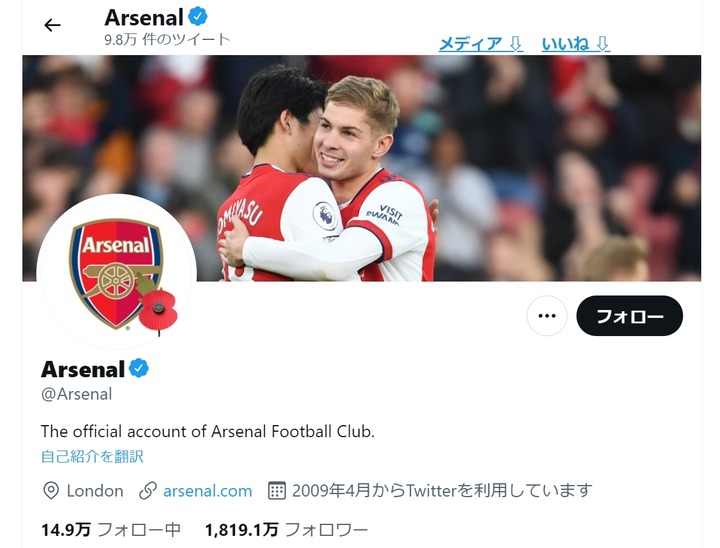The width and height of the screenshot is (720, 548).
Task: Jump to the メディア section link
Action: (480, 43)
